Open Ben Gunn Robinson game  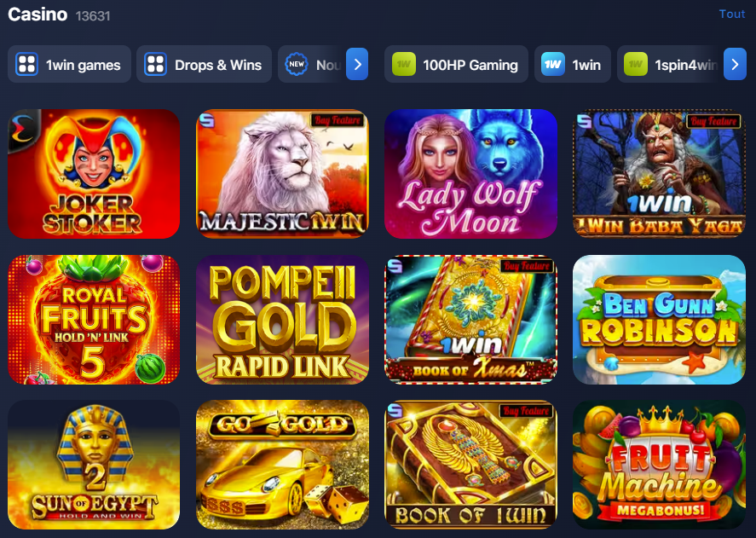pos(659,320)
